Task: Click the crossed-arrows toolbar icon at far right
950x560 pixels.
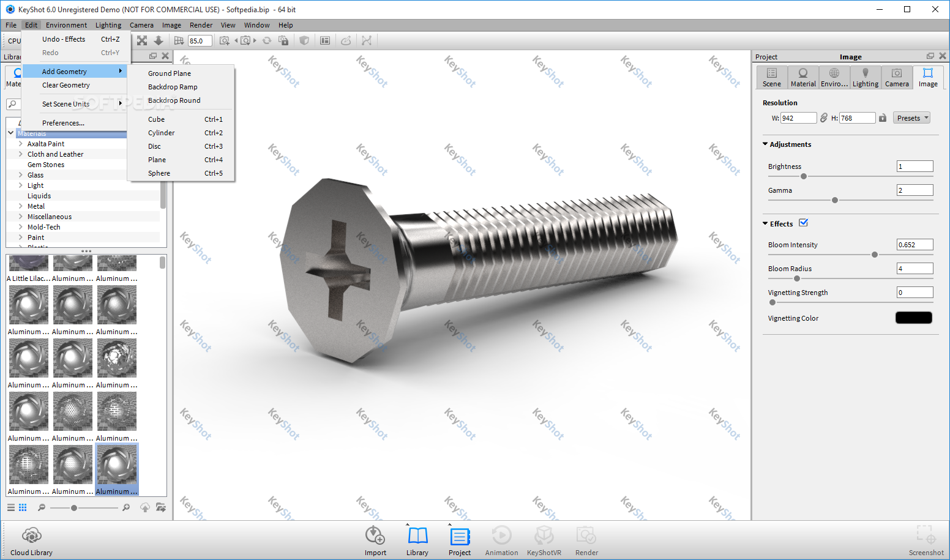Action: pos(367,40)
